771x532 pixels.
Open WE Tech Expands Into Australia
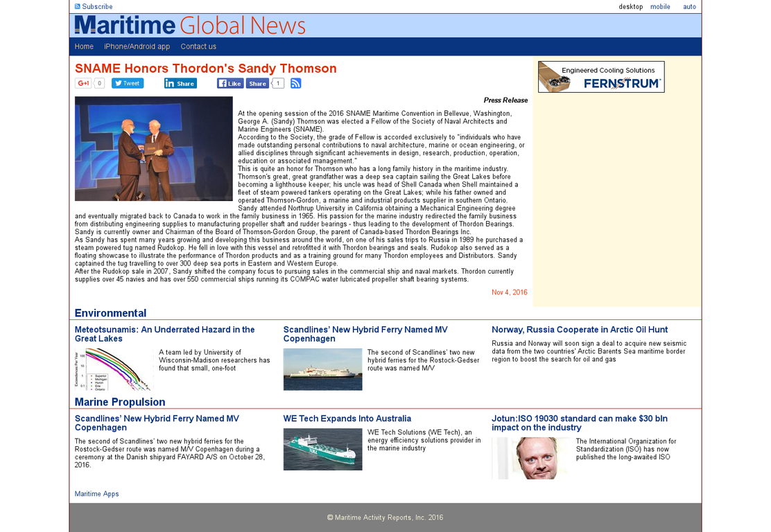click(347, 418)
